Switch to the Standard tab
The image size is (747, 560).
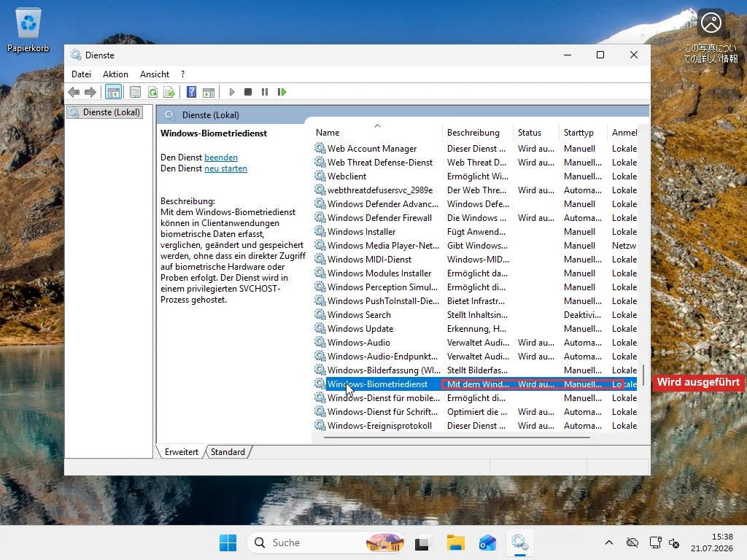[x=228, y=452]
